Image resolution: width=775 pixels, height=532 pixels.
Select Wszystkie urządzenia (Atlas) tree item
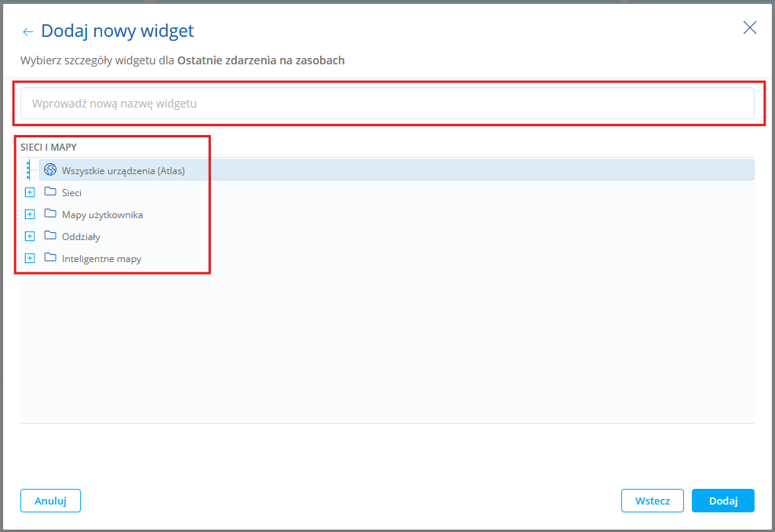click(x=123, y=170)
